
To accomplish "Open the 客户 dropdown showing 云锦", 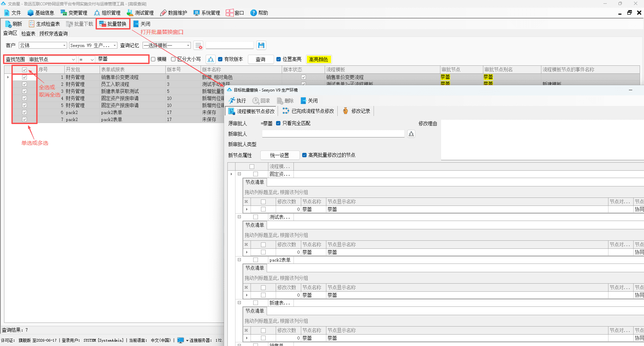I will (43, 45).
